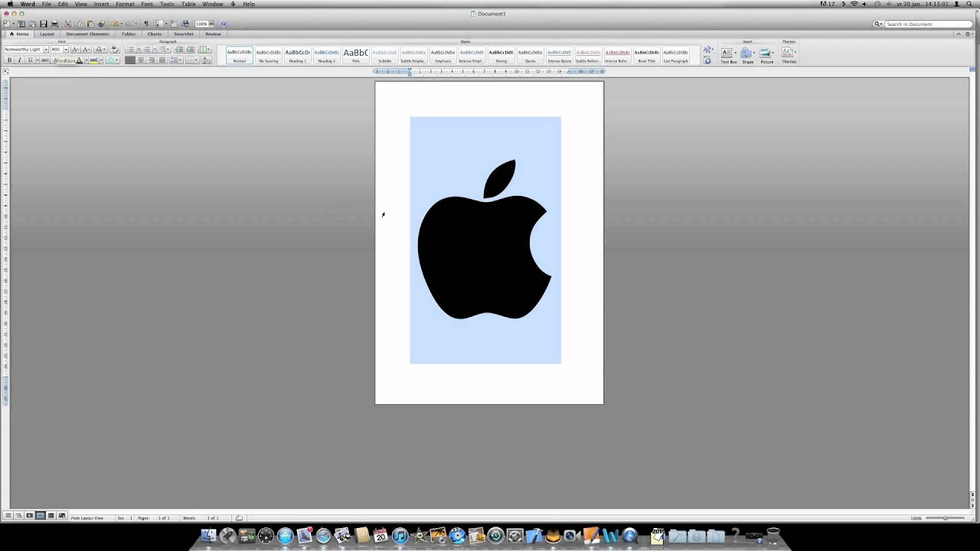Apply the Title style
This screenshot has height=551, width=980.
(355, 55)
